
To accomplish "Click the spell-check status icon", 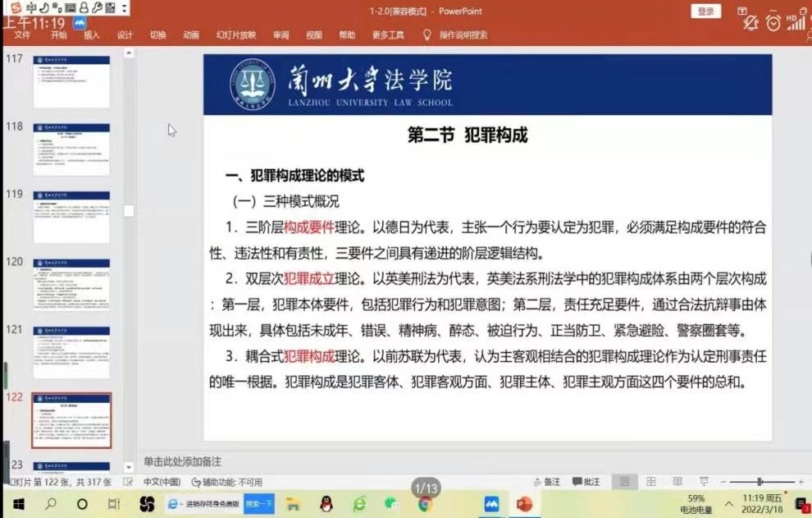I will 127,482.
